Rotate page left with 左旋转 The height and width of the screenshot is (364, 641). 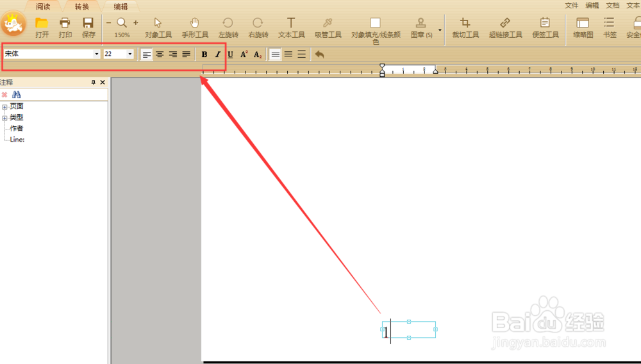[228, 28]
